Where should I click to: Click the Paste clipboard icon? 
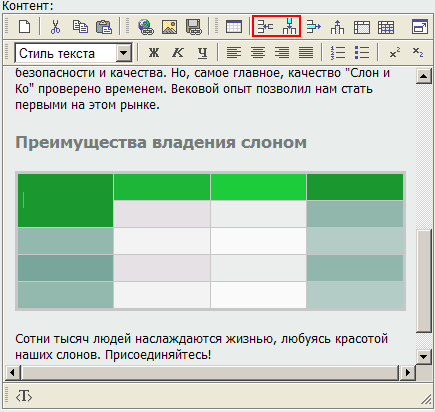point(104,27)
